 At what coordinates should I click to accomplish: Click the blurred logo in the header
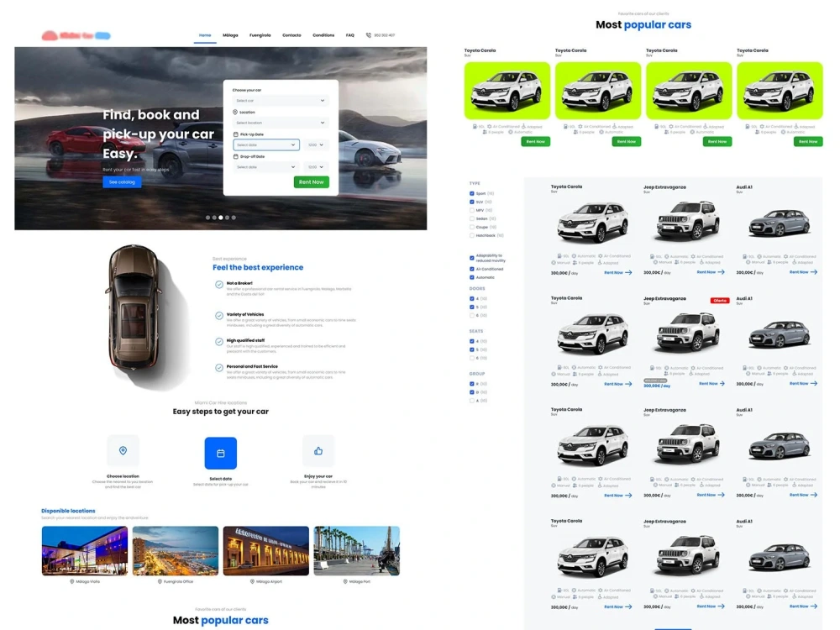[76, 36]
